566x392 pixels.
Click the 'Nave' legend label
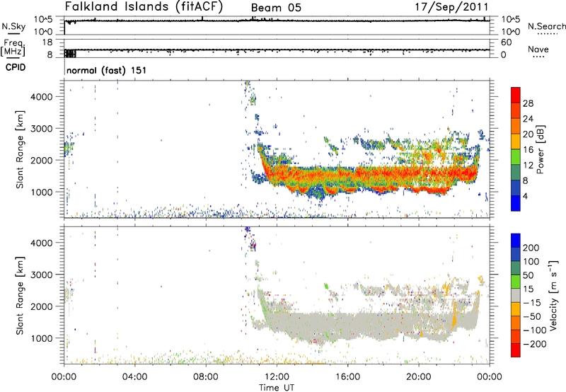pyautogui.click(x=538, y=49)
